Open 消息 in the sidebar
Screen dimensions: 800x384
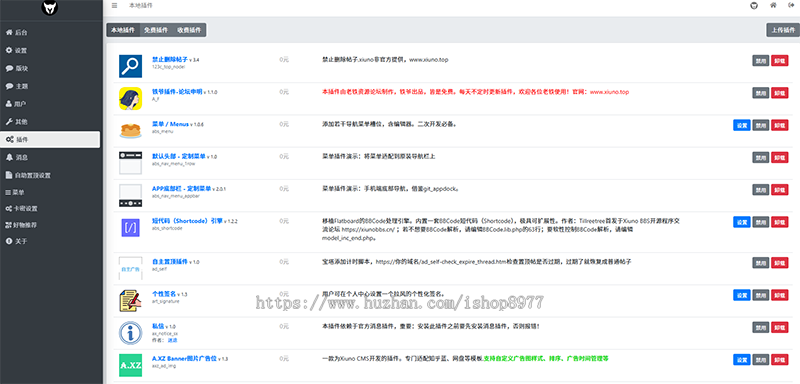50,158
